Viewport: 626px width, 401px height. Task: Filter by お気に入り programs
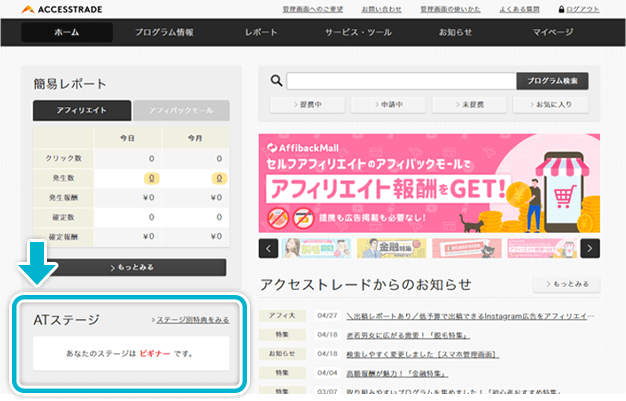[x=551, y=105]
